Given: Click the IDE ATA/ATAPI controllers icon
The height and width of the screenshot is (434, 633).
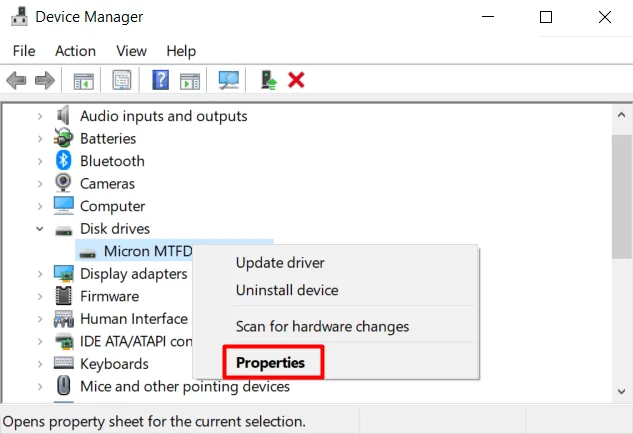Looking at the screenshot, I should coord(63,341).
